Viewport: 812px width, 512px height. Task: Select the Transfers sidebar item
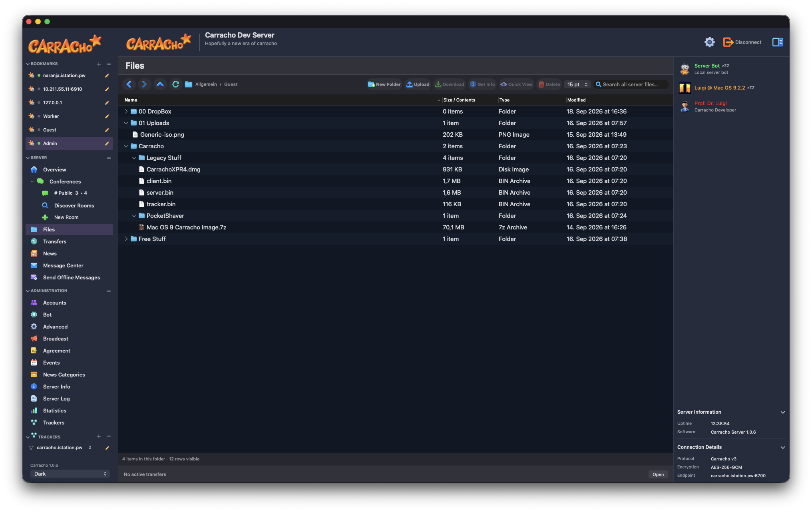click(x=70, y=241)
